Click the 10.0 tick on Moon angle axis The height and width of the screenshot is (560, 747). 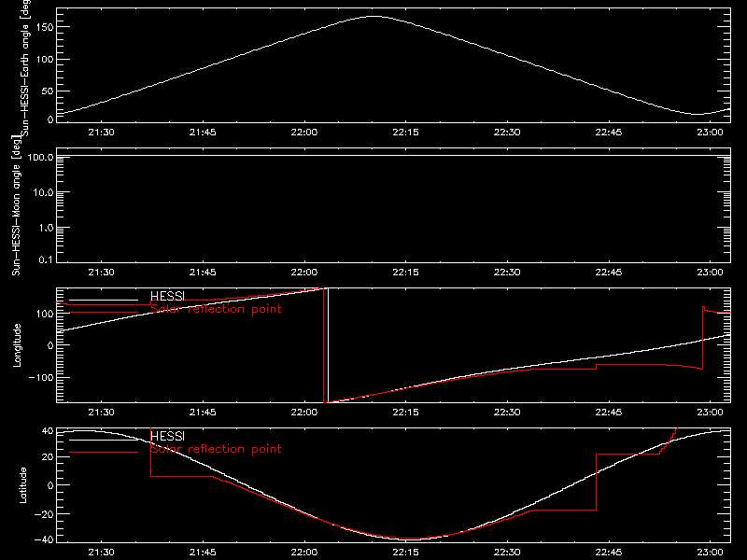pos(43,192)
